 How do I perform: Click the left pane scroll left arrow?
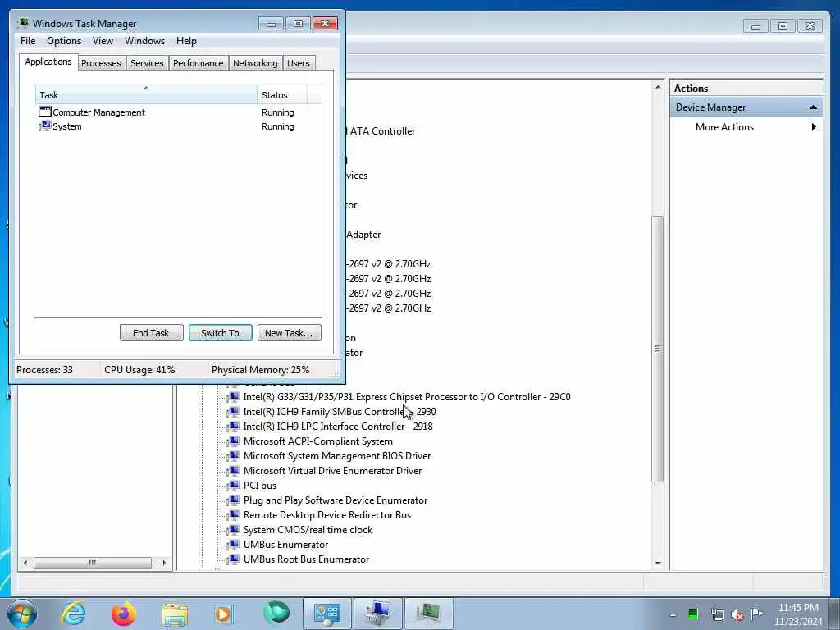click(25, 563)
